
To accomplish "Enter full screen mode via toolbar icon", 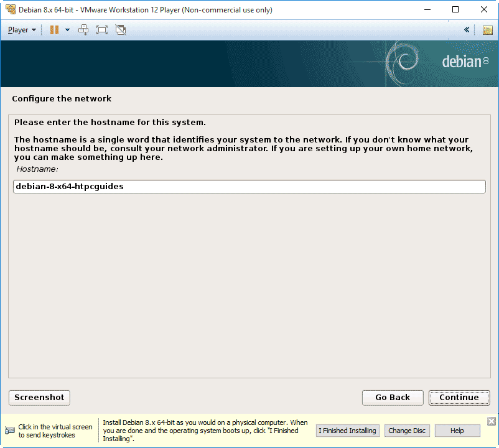I will [x=102, y=30].
